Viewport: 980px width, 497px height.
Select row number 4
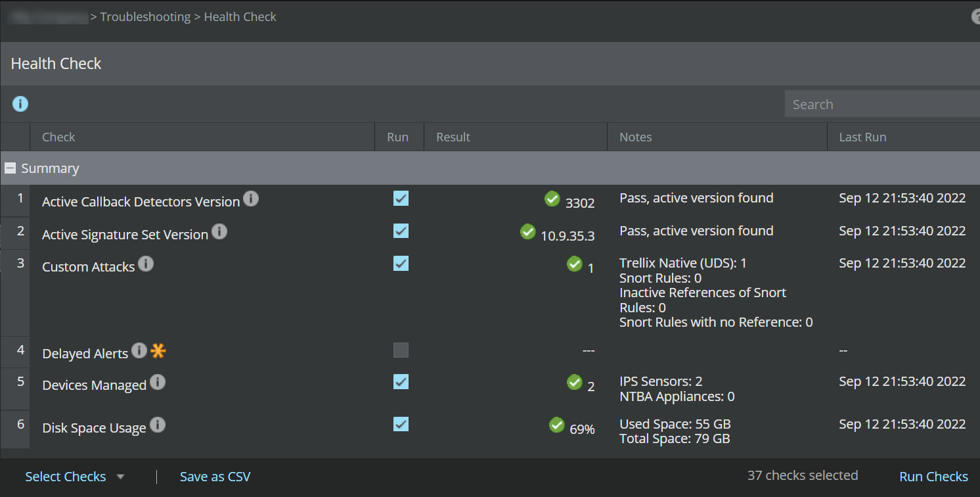20,350
